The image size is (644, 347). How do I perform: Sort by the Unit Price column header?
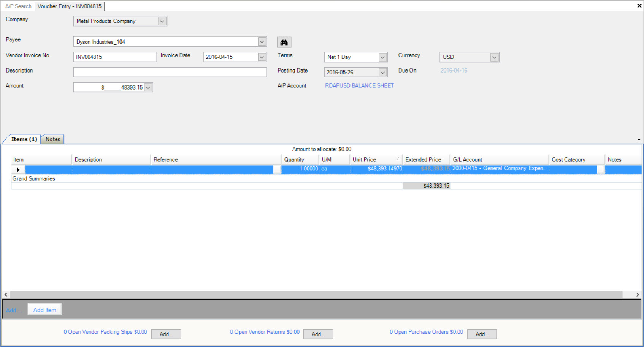pyautogui.click(x=376, y=159)
